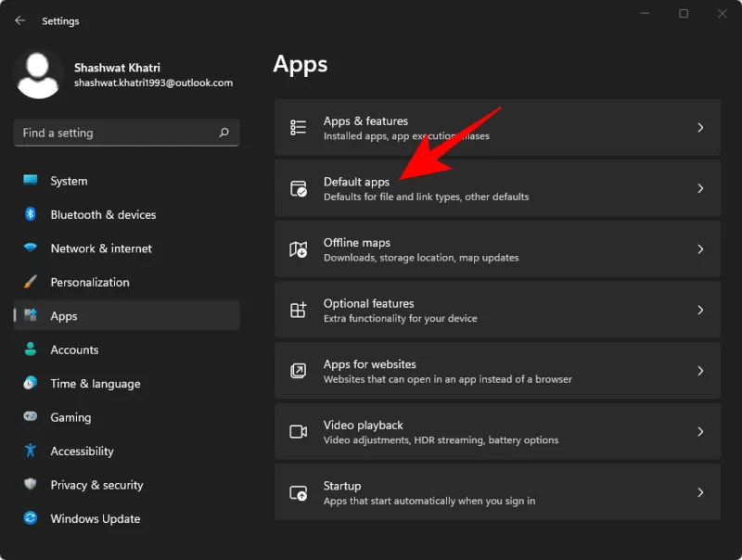Click the Windows Update icon
The height and width of the screenshot is (560, 742).
click(29, 518)
